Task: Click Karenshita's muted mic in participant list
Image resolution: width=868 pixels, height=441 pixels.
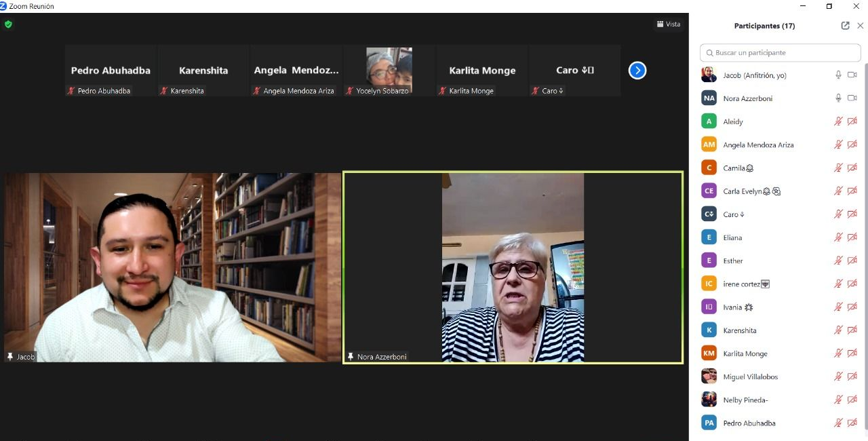Action: (x=838, y=330)
